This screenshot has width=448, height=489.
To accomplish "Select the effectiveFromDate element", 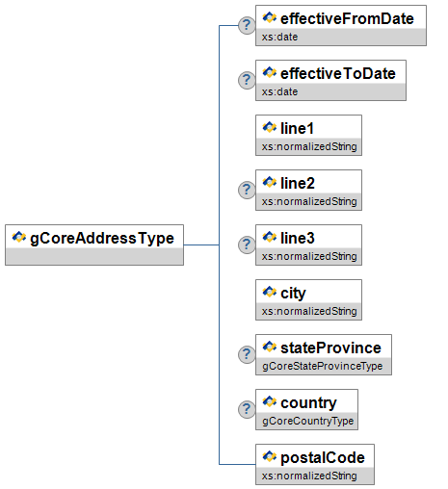I will coord(341,25).
